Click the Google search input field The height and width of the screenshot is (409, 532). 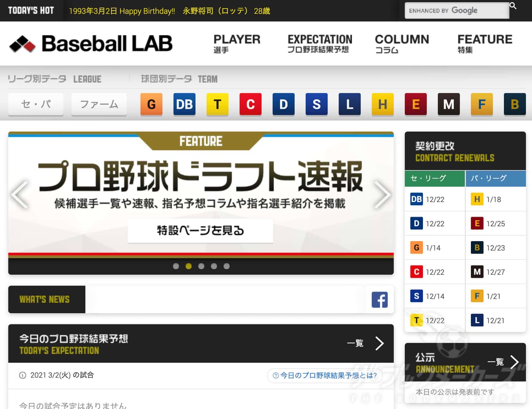pyautogui.click(x=457, y=11)
